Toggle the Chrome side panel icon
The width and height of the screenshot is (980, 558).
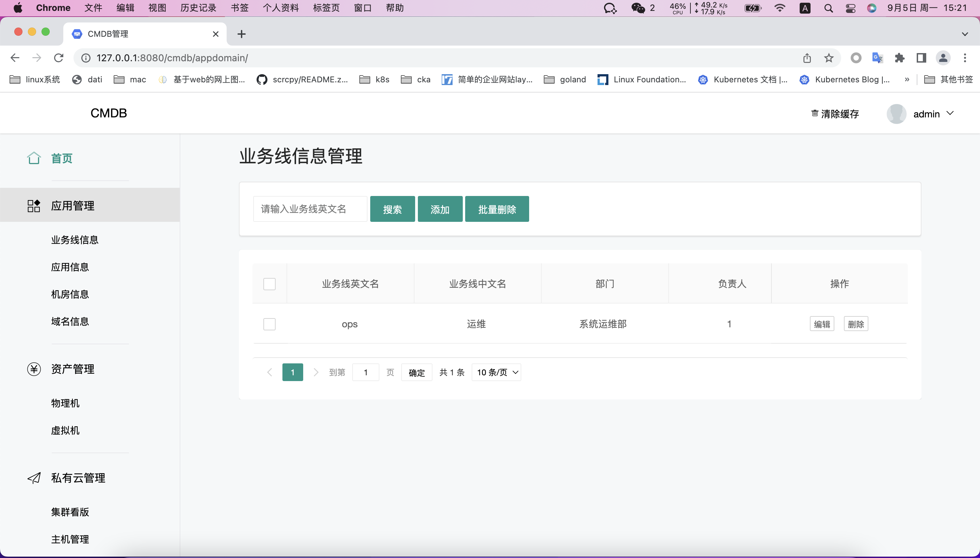pos(921,58)
